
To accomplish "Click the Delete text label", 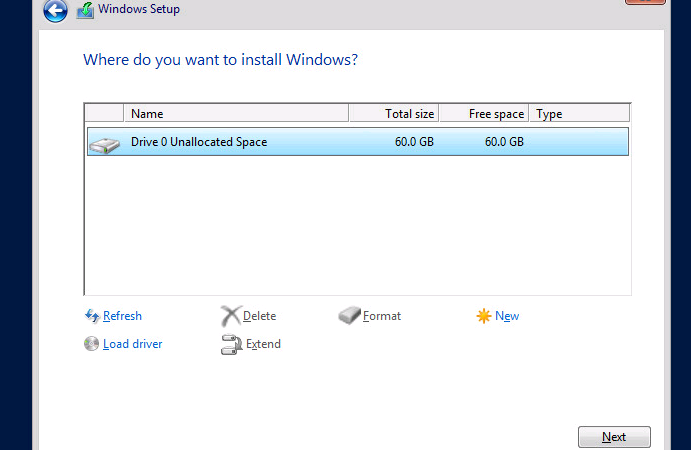I will 260,316.
